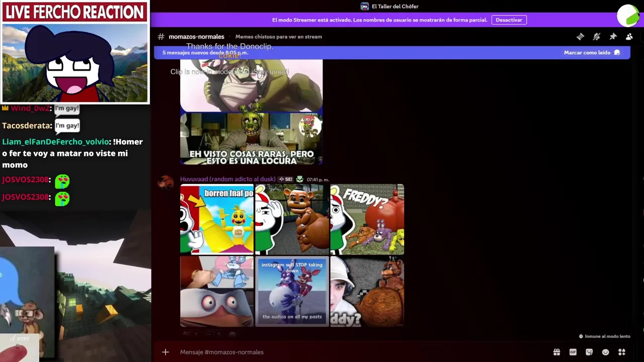Click the green and white circle icon at top right

pos(628,15)
